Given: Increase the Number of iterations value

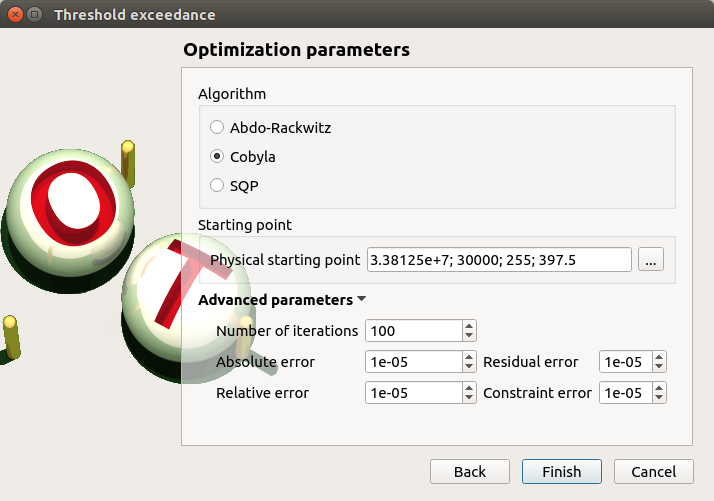Looking at the screenshot, I should click(x=469, y=326).
